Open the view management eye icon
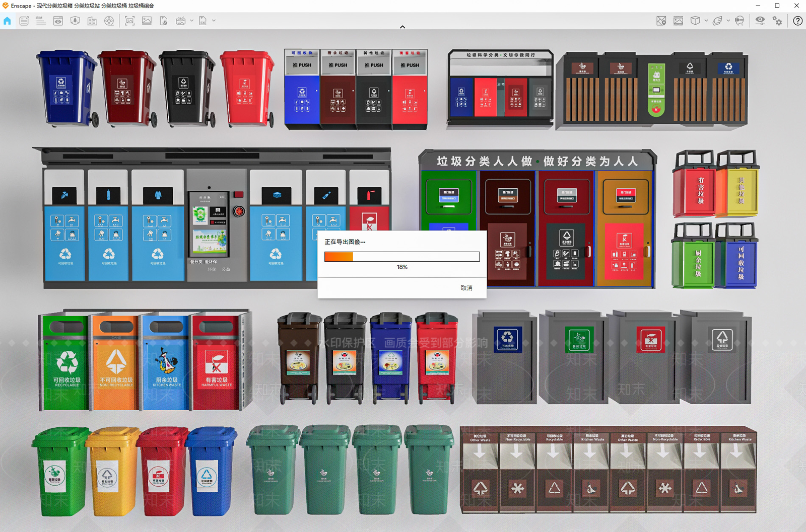 [x=58, y=21]
